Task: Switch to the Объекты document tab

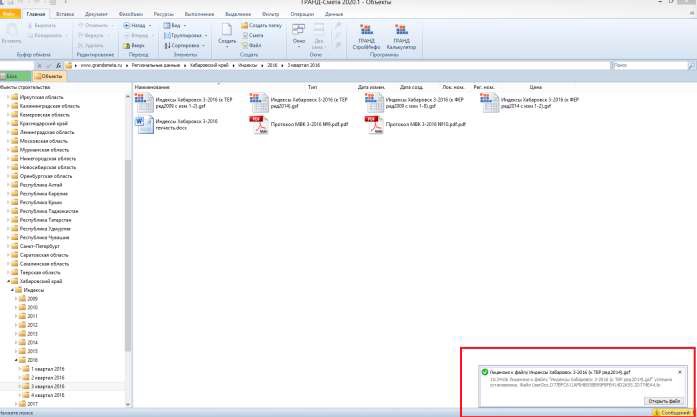Action: [x=50, y=76]
